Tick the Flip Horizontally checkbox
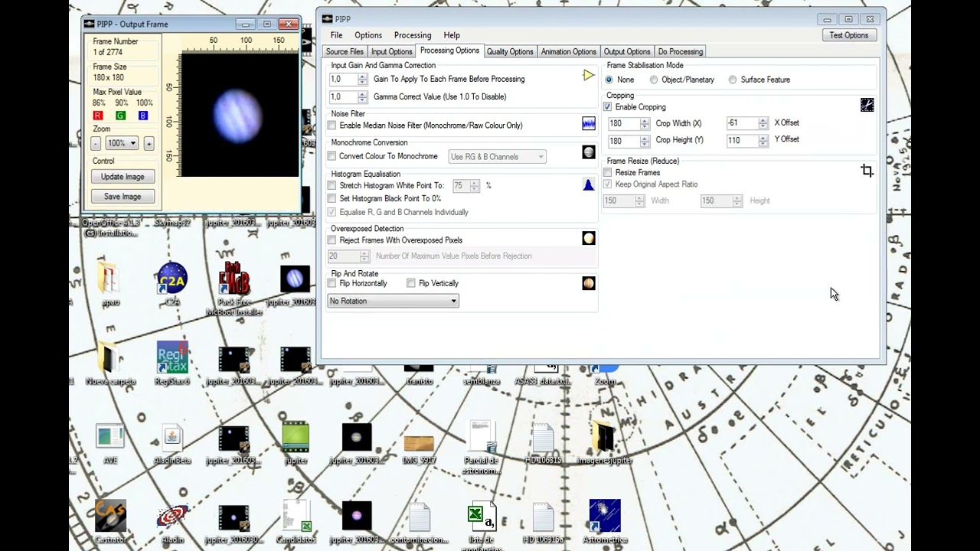The image size is (980, 551). point(332,283)
